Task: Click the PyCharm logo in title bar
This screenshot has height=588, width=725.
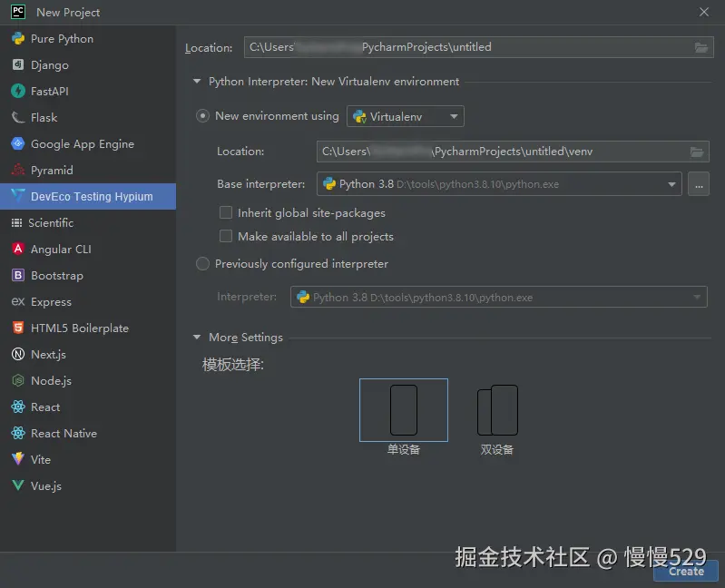Action: pyautogui.click(x=18, y=12)
